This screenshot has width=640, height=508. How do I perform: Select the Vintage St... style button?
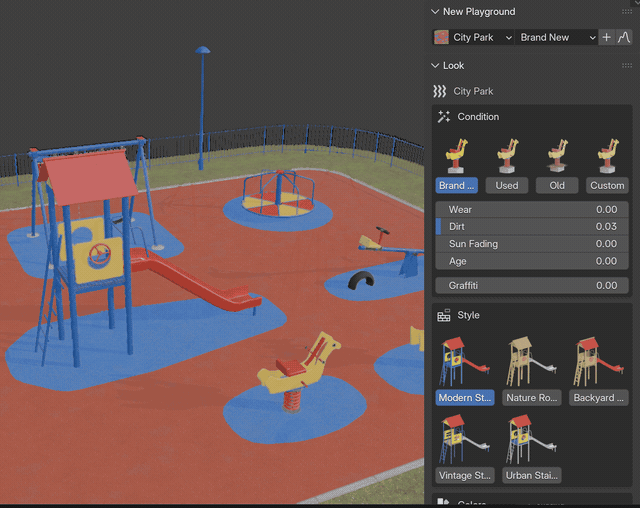click(465, 476)
